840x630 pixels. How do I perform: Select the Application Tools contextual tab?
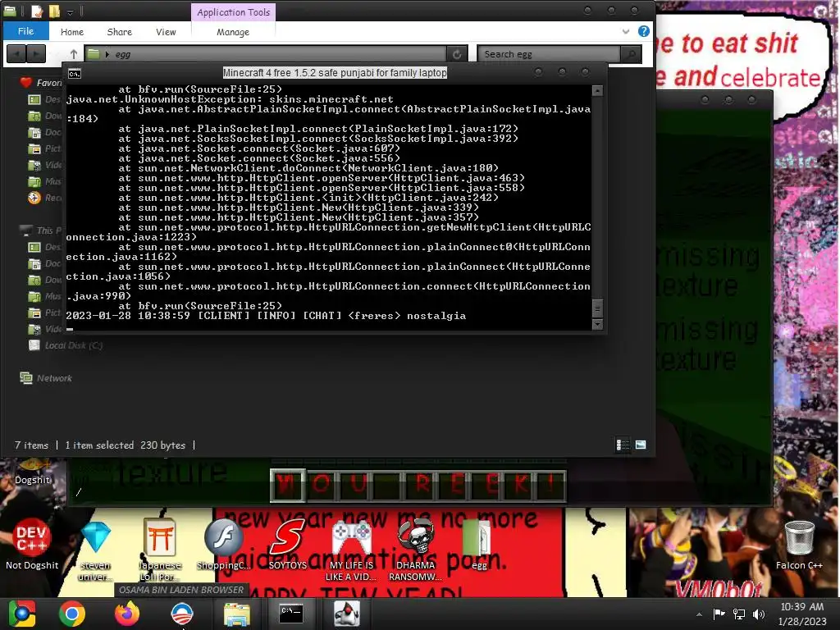233,12
